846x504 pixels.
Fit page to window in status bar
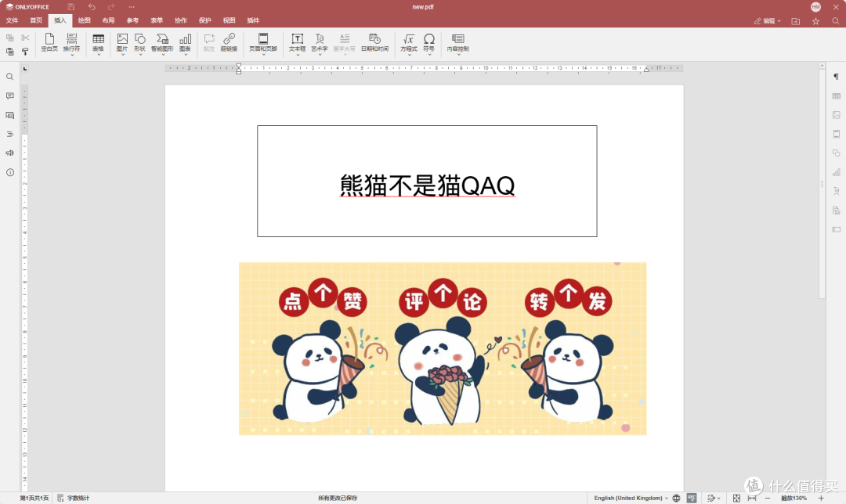click(x=736, y=498)
